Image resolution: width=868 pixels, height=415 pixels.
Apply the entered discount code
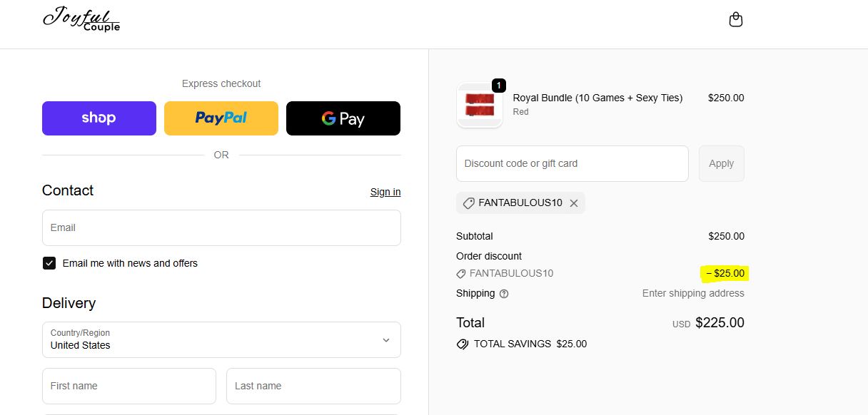[721, 163]
